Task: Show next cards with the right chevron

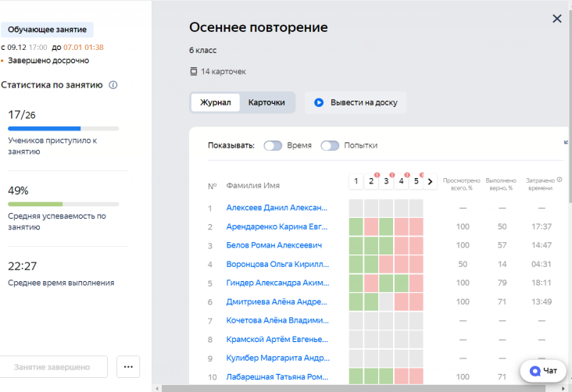Action: [x=430, y=181]
